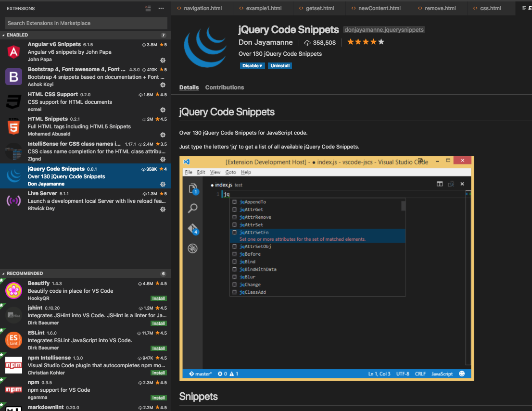Click the HTML CSS Support CSS3 logo
Viewport: 532px width, 411px height.
pos(13,102)
